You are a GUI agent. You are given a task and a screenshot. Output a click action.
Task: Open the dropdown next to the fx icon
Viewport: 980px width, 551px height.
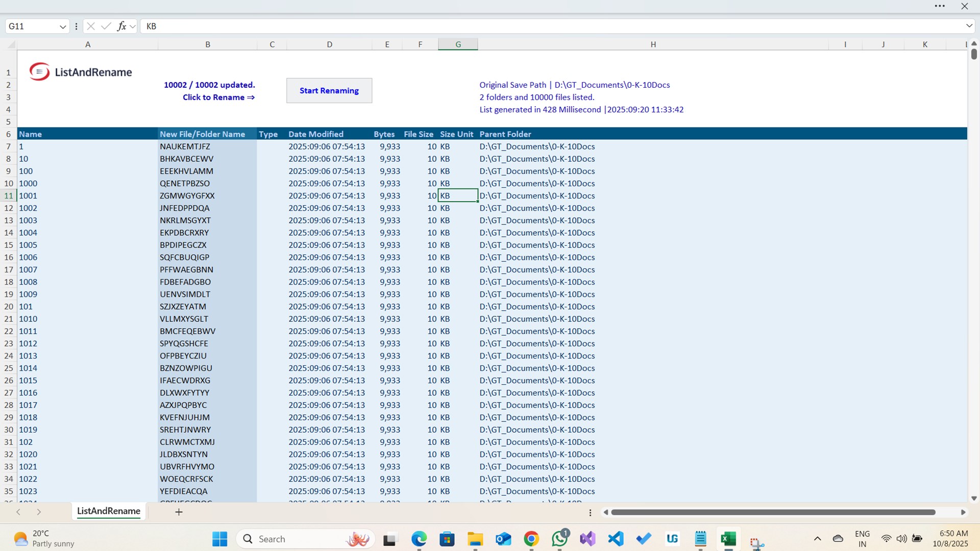133,27
